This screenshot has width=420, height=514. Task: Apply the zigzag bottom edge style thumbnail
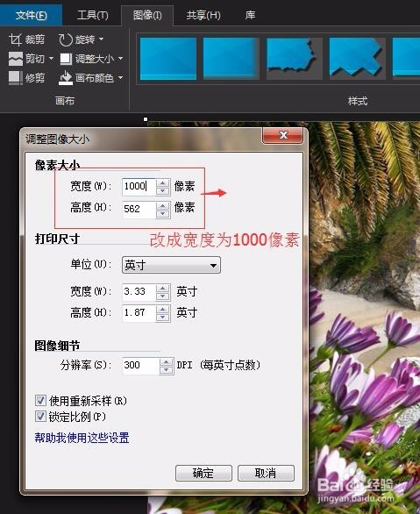coord(357,59)
